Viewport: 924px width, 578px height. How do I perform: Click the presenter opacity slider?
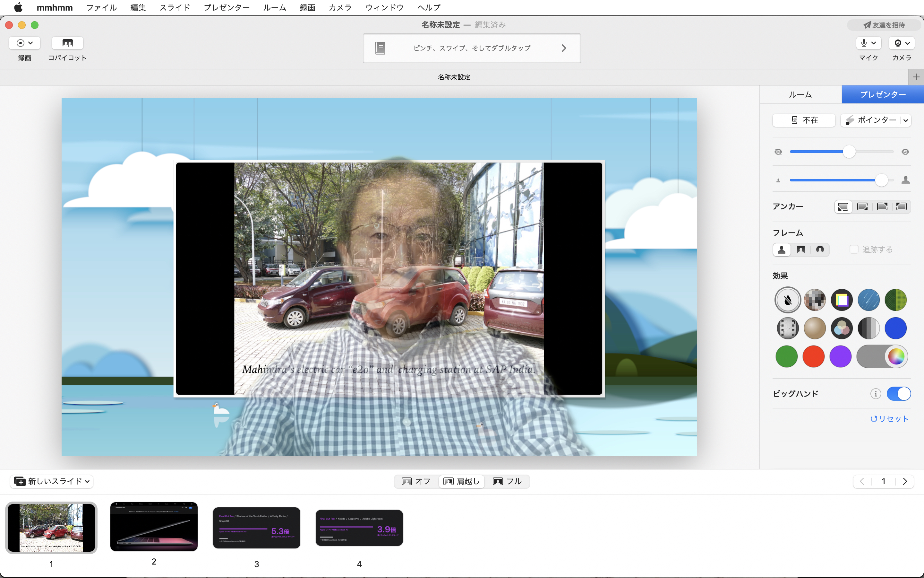pyautogui.click(x=842, y=152)
